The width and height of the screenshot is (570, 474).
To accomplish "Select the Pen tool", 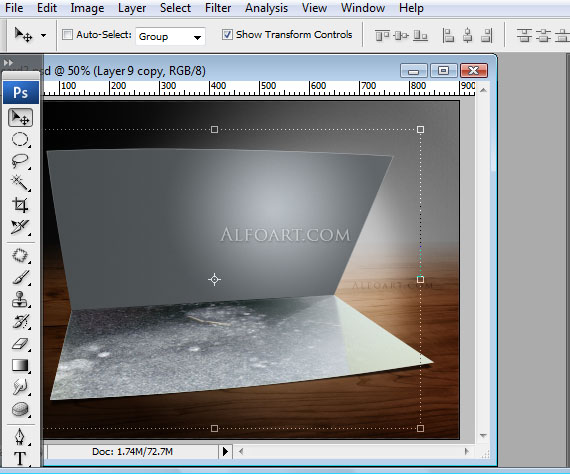I will (x=20, y=437).
